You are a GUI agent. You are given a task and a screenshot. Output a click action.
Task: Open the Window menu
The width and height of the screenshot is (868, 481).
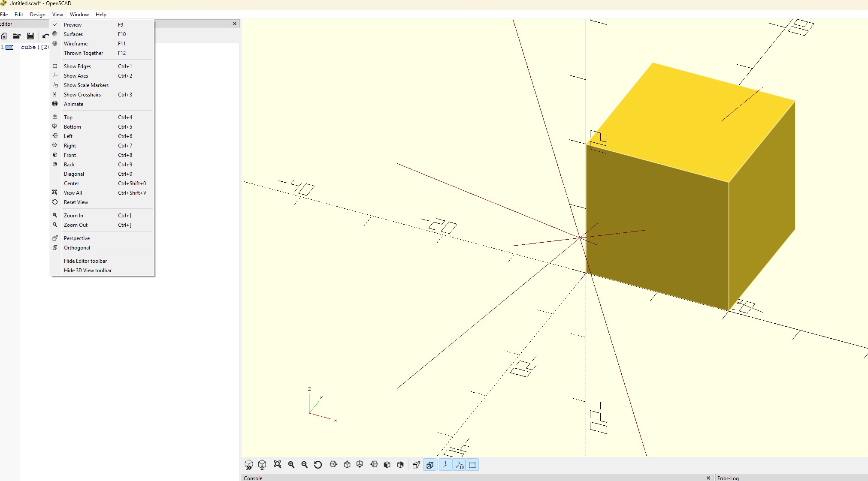tap(79, 14)
